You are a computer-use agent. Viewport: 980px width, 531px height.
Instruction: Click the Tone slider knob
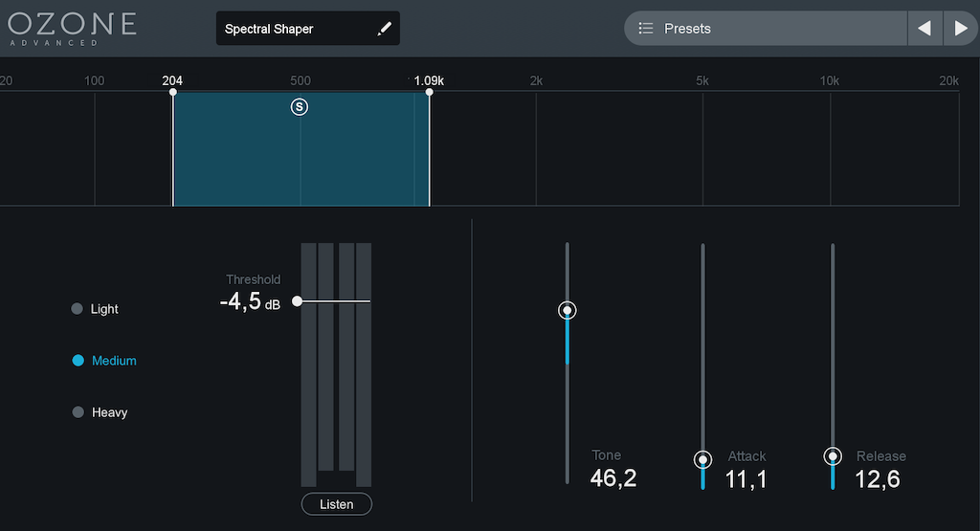pyautogui.click(x=568, y=310)
